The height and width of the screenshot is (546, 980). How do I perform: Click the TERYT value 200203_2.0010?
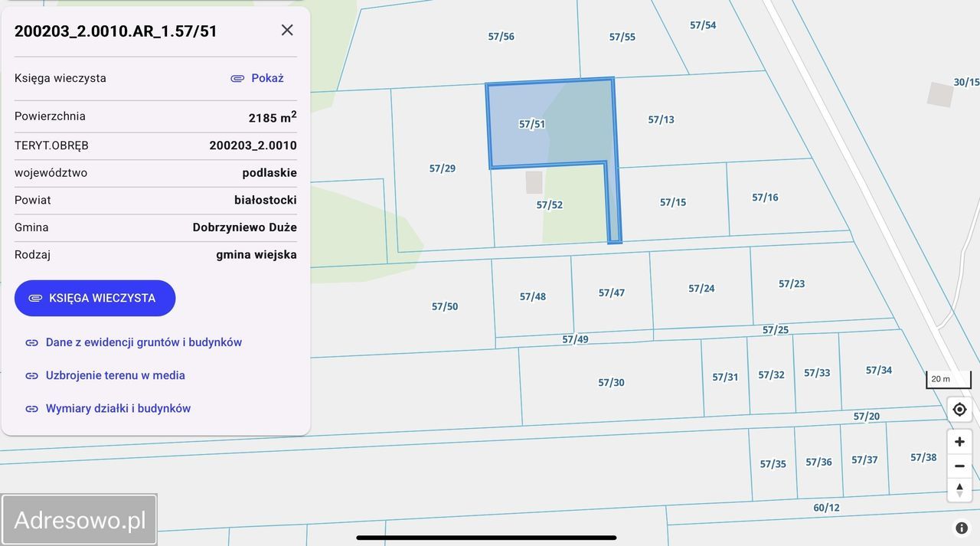click(253, 145)
